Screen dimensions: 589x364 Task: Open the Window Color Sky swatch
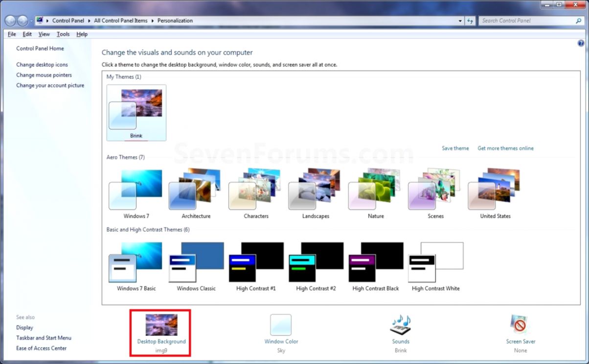tap(281, 324)
